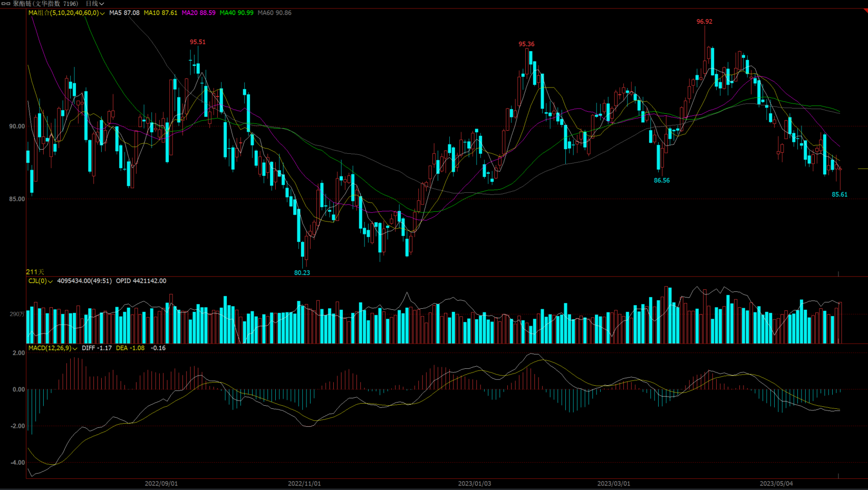Click the 聚酯链(文华指数 7196) contract title
The image size is (868, 490).
pyautogui.click(x=45, y=4)
